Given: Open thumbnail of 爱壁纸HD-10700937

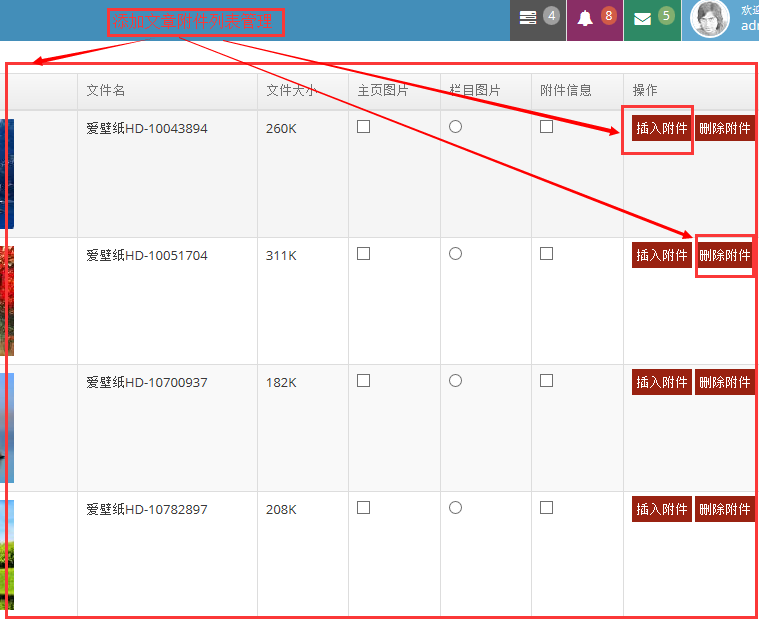Looking at the screenshot, I should click(7, 428).
